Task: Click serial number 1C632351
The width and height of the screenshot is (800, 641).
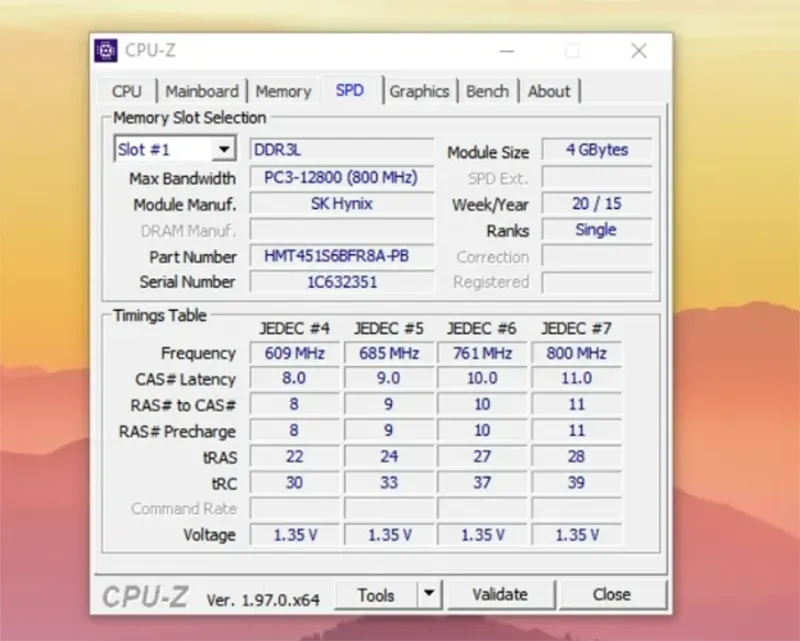Action: [x=342, y=282]
